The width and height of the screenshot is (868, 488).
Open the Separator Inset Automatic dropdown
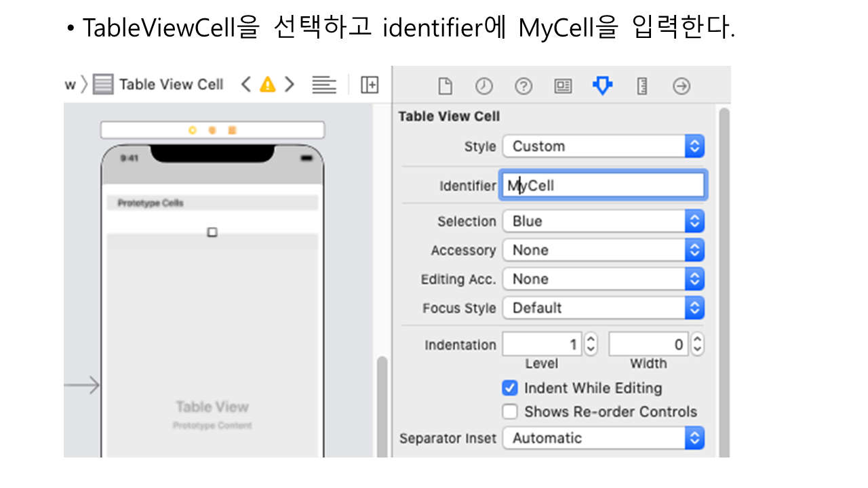click(x=603, y=439)
